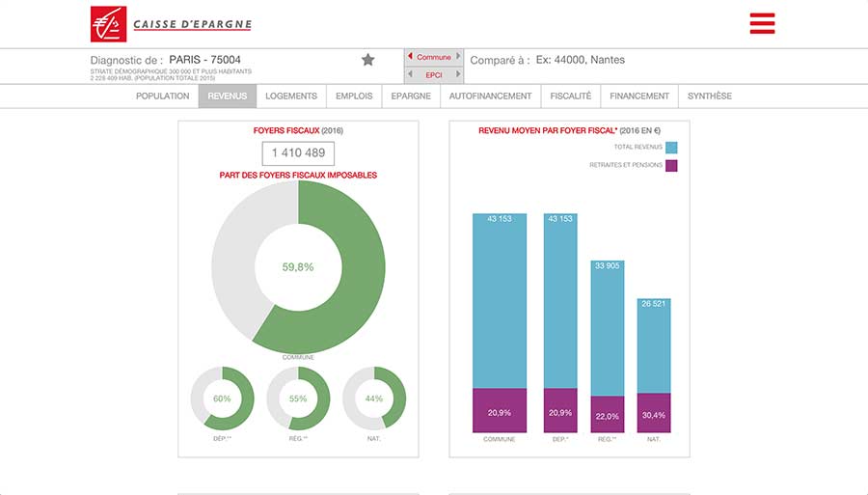Click the PARIS - 75004 diagnostic field
This screenshot has width=868, height=495.
(204, 60)
